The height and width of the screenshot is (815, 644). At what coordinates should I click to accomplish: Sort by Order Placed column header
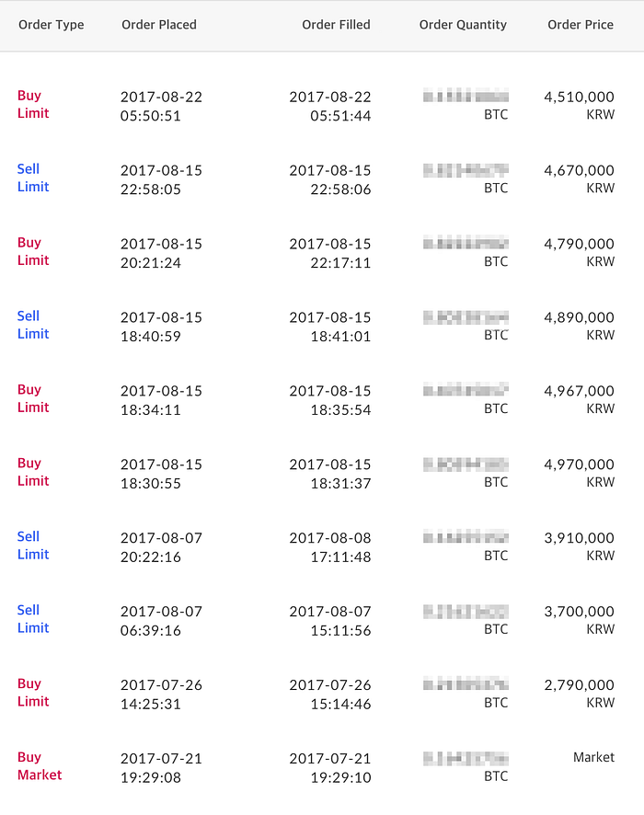[159, 25]
